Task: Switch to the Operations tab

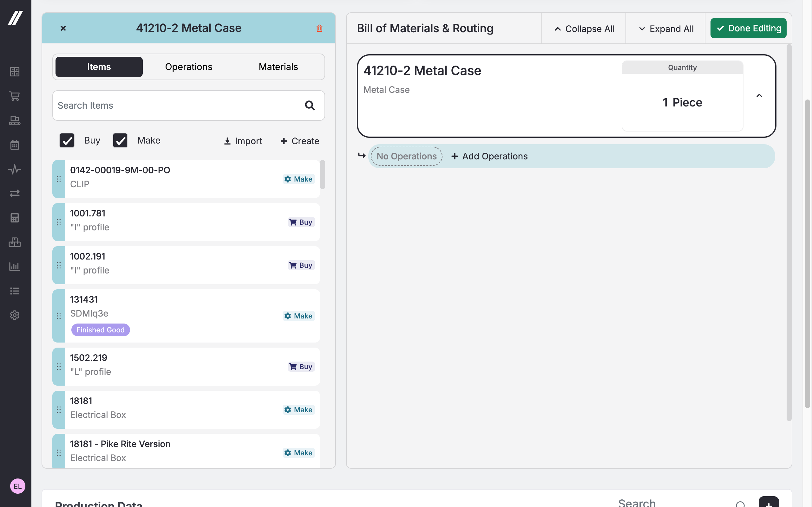Action: pos(189,67)
